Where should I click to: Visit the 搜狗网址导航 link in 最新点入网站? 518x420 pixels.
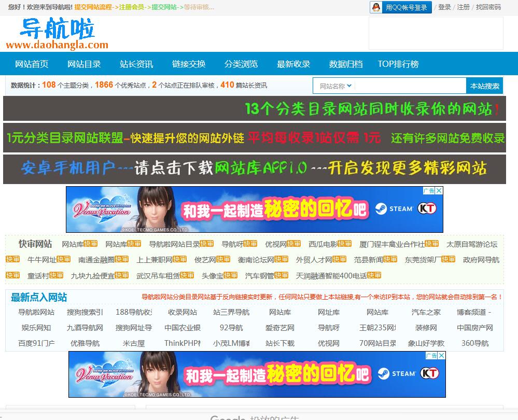coord(134,328)
